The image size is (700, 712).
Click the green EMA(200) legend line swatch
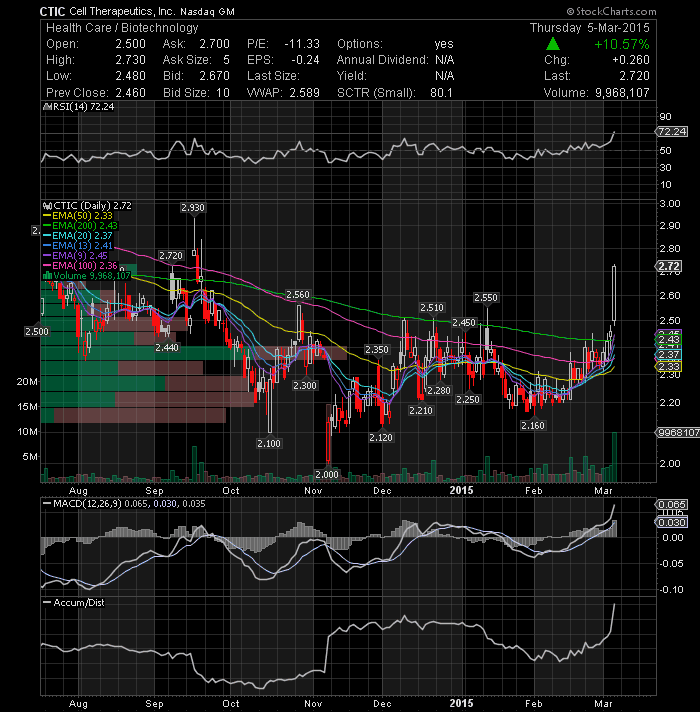coord(47,226)
